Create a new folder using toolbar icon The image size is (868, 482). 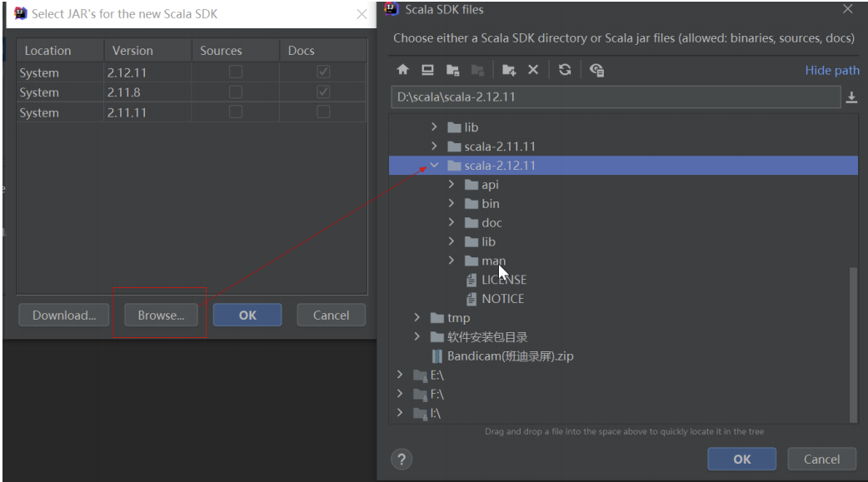[x=509, y=70]
